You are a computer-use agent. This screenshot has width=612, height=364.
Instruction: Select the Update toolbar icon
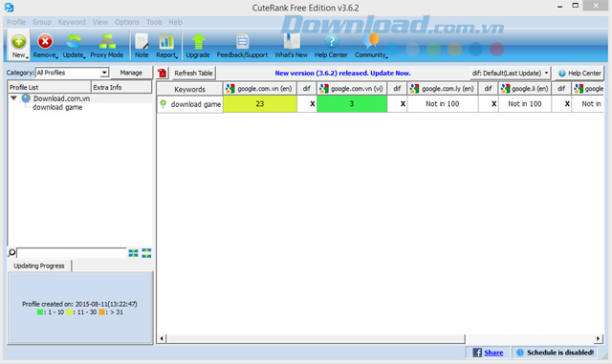[74, 41]
